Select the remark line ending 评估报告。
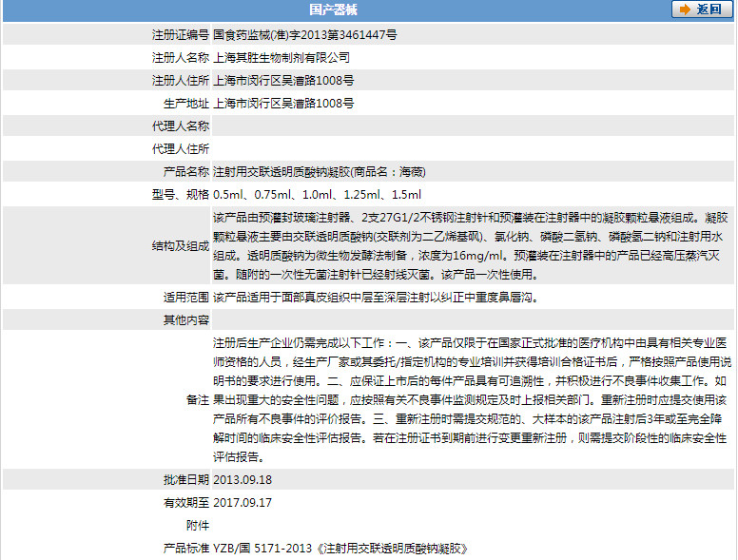This screenshot has width=738, height=560. 241,457
